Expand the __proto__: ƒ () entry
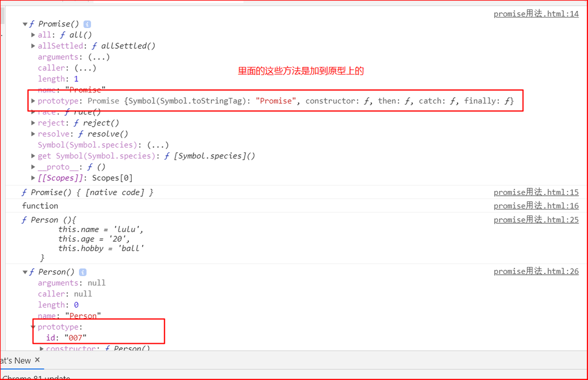 tap(33, 167)
